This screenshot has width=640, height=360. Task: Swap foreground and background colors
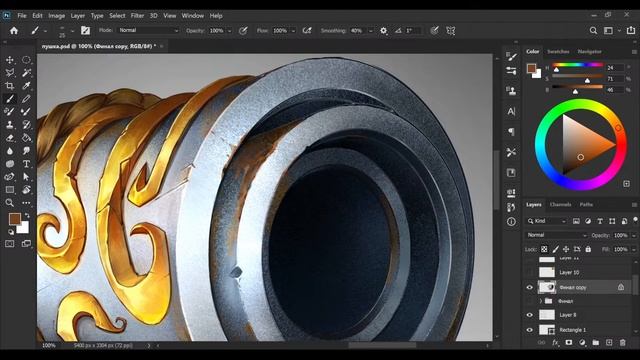coord(27,215)
